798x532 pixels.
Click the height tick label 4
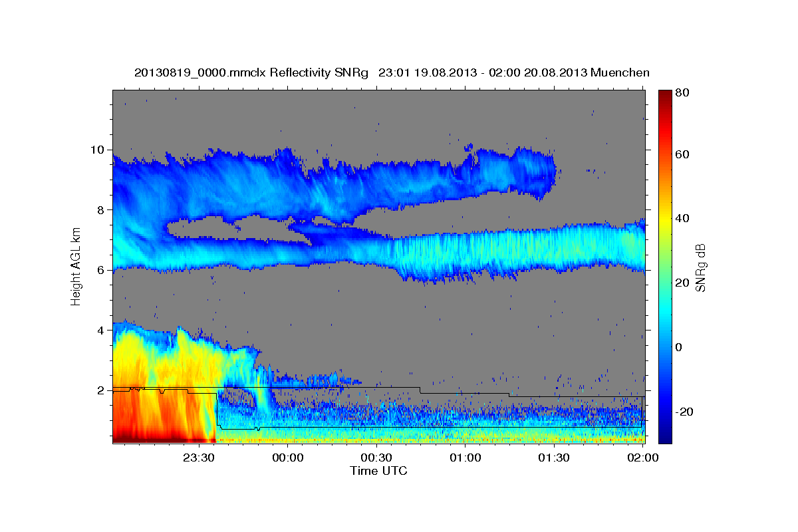102,331
